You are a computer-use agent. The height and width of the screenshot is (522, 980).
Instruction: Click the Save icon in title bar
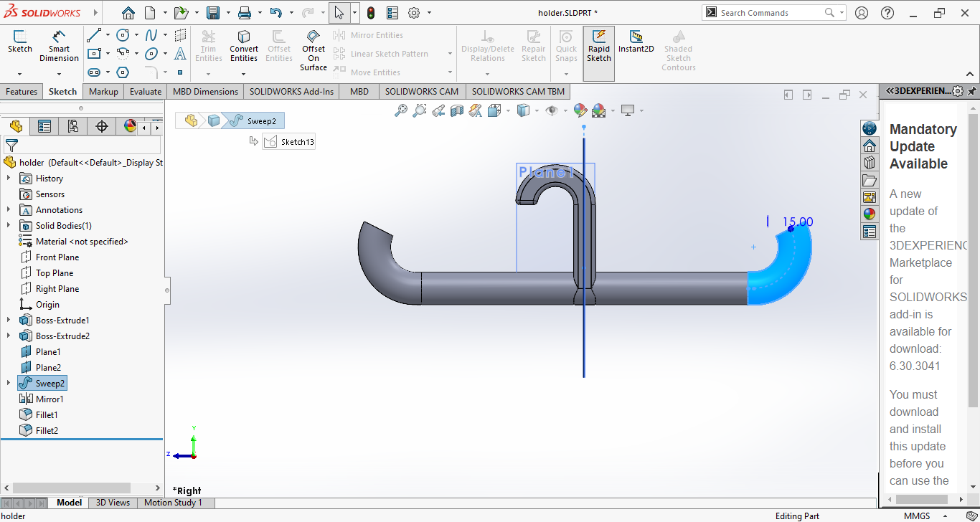tap(213, 13)
